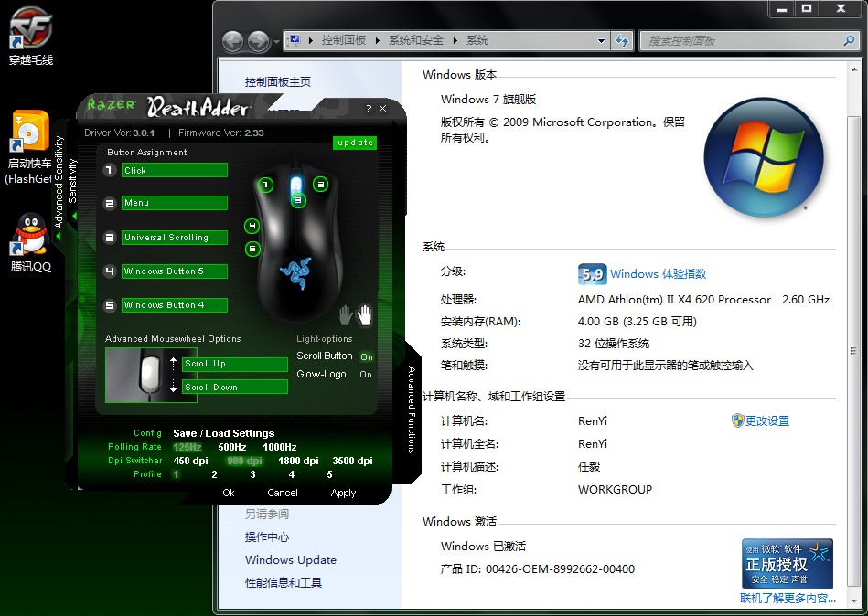Viewport: 868px width, 616px height.
Task: Open Universal Scrolling assignment dropdown
Action: click(175, 238)
